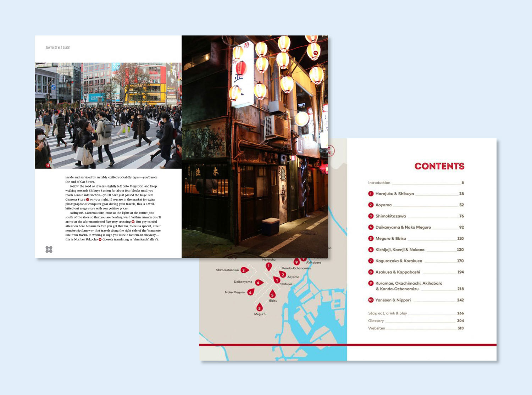Image resolution: width=532 pixels, height=395 pixels.
Task: Click the red marker after 'Nonbei Yokocho' in text
Action: click(100, 239)
